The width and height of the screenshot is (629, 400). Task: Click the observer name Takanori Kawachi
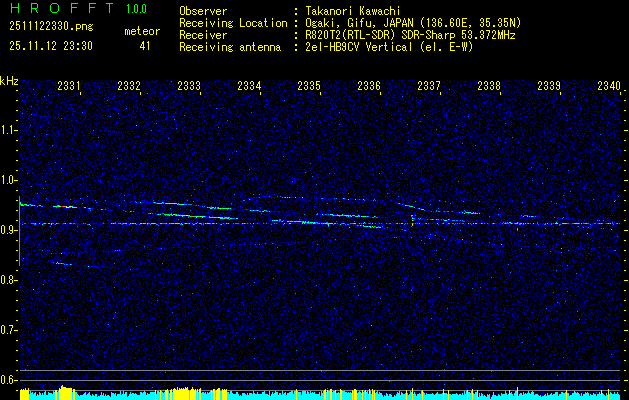pos(353,11)
